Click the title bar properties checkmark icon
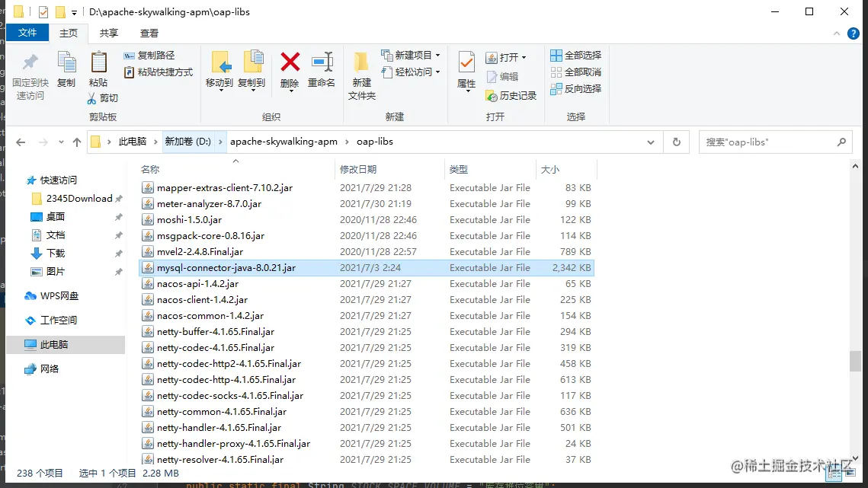Screen dimensions: 868x488 tap(43, 11)
